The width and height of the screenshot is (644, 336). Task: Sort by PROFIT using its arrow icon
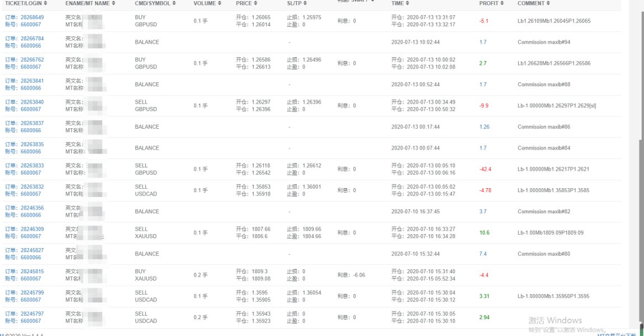502,3
